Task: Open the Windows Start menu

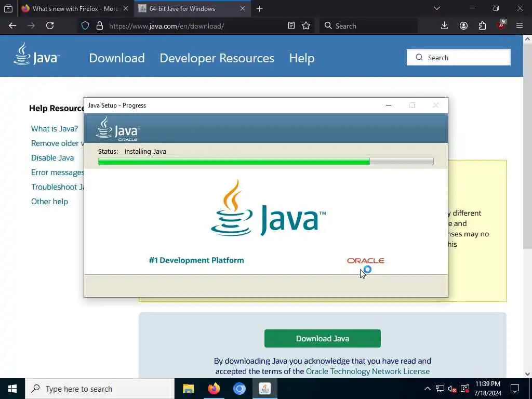Action: 12,389
